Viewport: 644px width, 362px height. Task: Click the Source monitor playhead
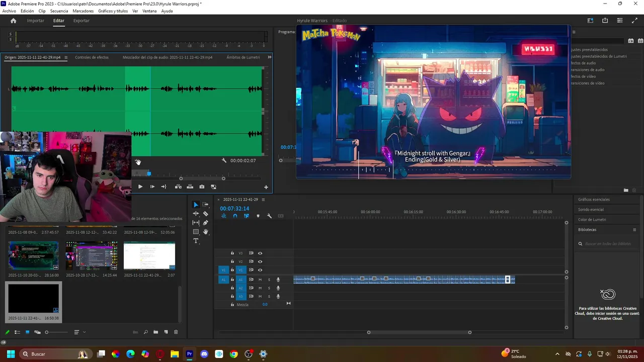149,173
